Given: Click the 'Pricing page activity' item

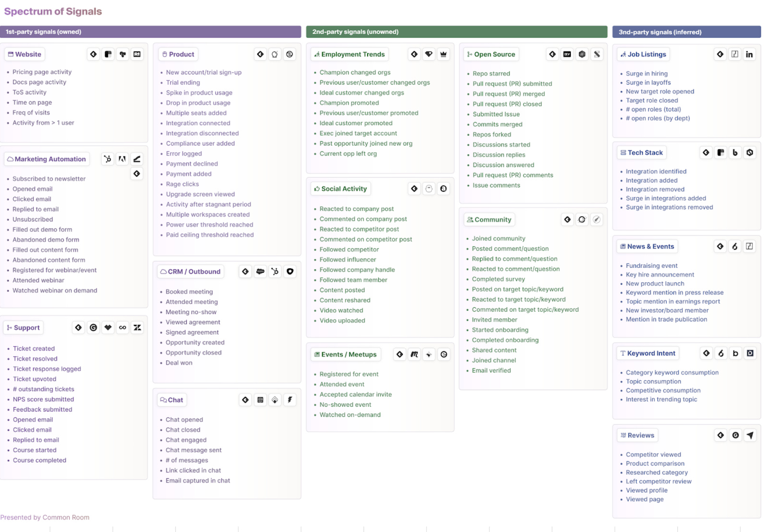Looking at the screenshot, I should (x=42, y=72).
